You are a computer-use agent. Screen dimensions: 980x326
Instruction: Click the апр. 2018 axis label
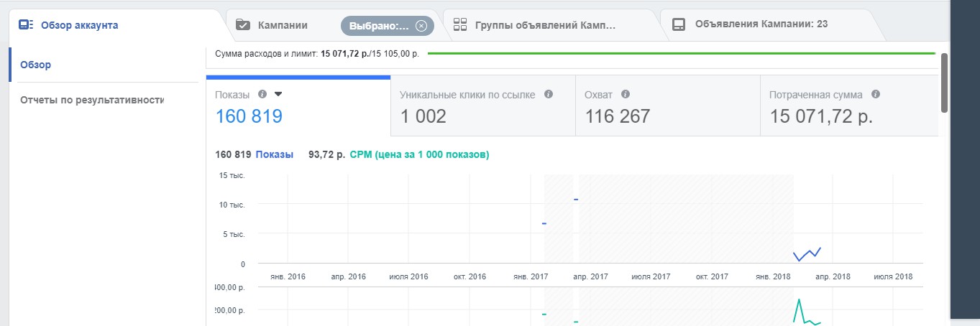coord(831,276)
